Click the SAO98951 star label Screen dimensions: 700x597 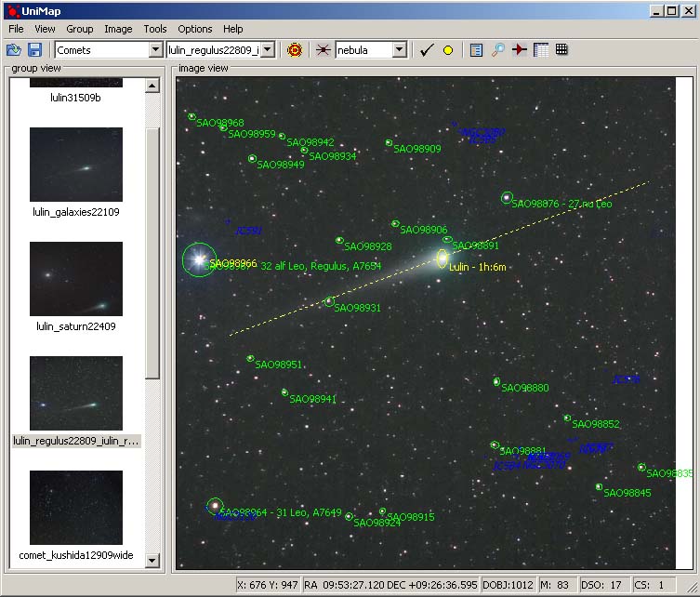pos(278,365)
